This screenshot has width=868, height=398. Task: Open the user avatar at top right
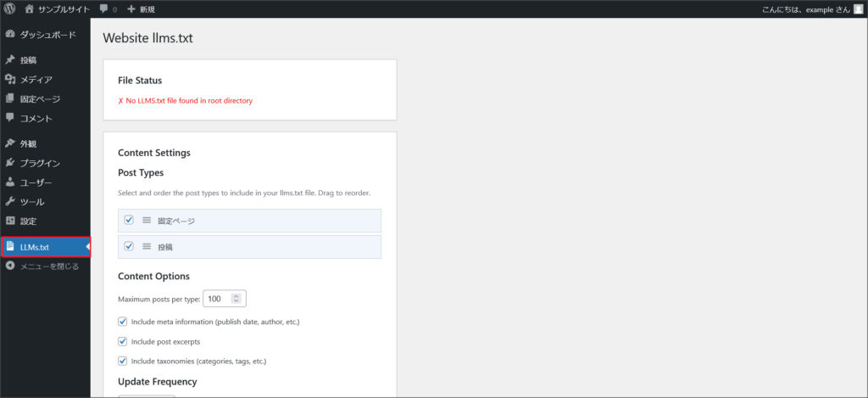(x=858, y=9)
